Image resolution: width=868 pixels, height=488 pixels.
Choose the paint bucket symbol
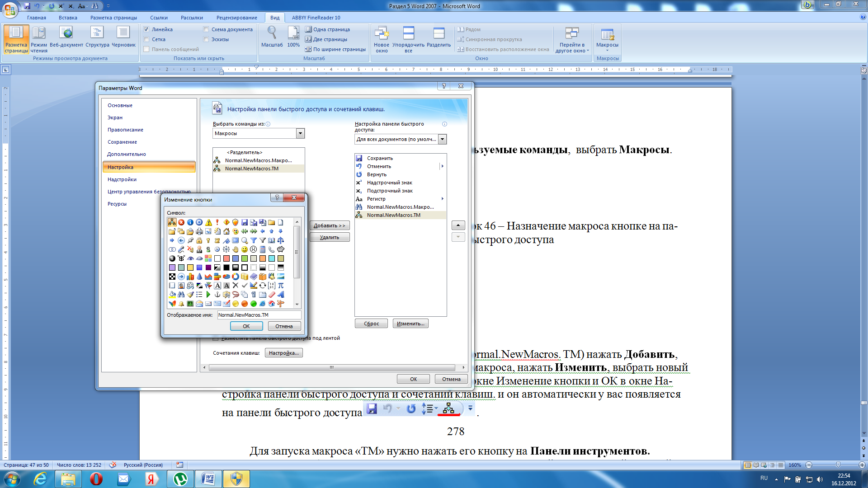pyautogui.click(x=172, y=295)
